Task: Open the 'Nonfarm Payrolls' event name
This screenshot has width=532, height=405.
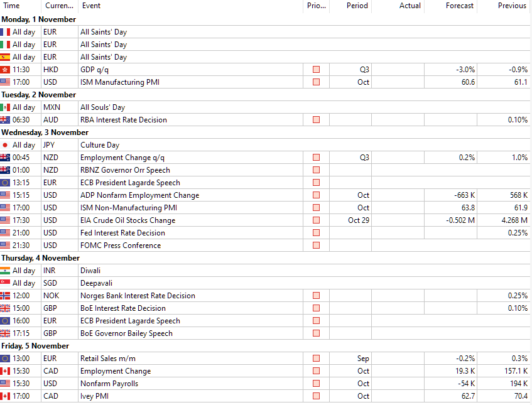Action: [109, 383]
